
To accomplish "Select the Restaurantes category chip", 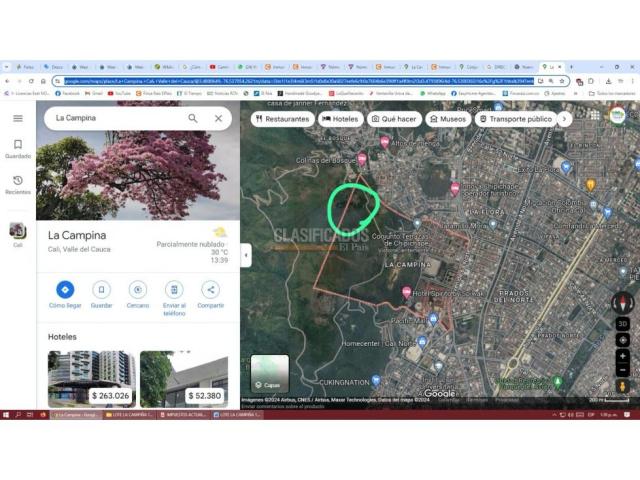I will [x=281, y=118].
